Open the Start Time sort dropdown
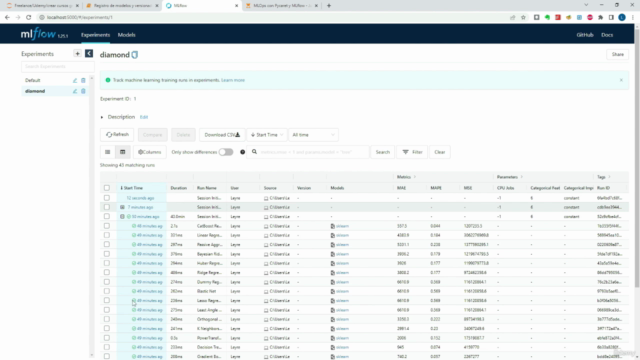The image size is (640, 360). [x=267, y=135]
